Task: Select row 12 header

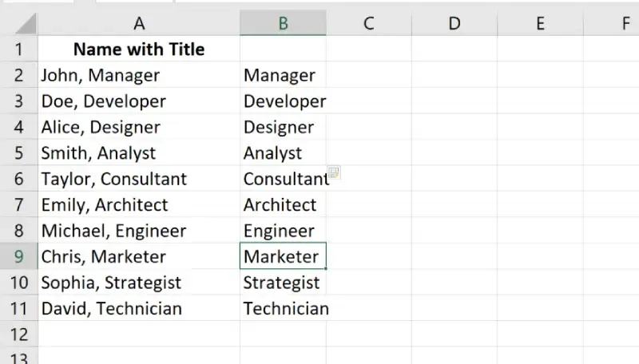Action: pos(18,334)
